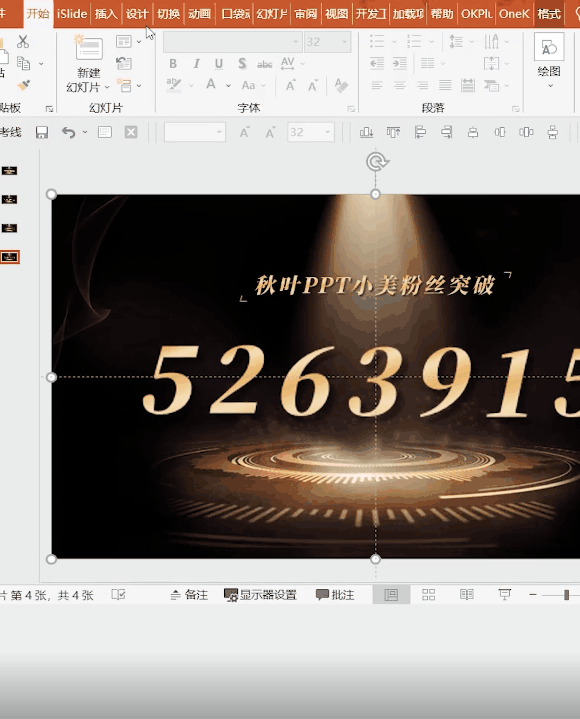Viewport: 580px width, 719px height.
Task: Open the Undo history dropdown arrow
Action: 85,133
